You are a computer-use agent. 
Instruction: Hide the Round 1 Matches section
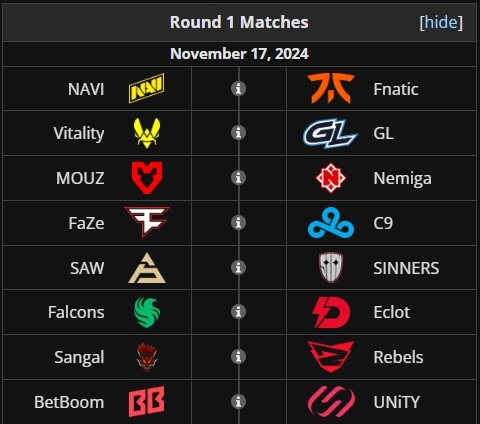[441, 22]
